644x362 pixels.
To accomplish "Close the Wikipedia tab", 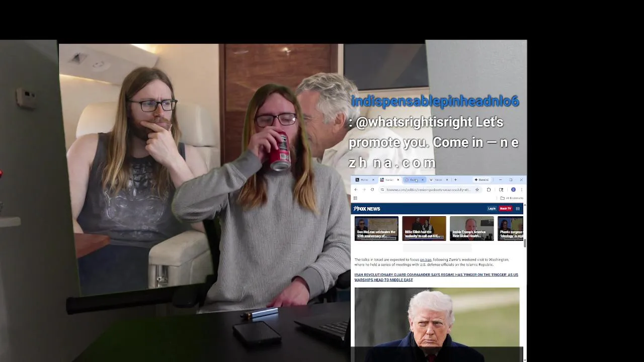I will click(447, 179).
